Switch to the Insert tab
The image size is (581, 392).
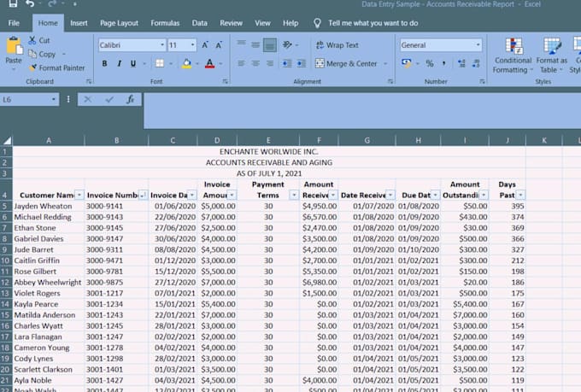click(x=79, y=23)
